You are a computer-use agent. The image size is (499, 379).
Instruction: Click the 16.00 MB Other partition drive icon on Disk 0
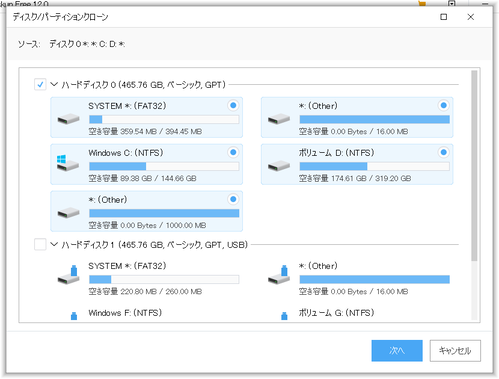click(x=279, y=119)
